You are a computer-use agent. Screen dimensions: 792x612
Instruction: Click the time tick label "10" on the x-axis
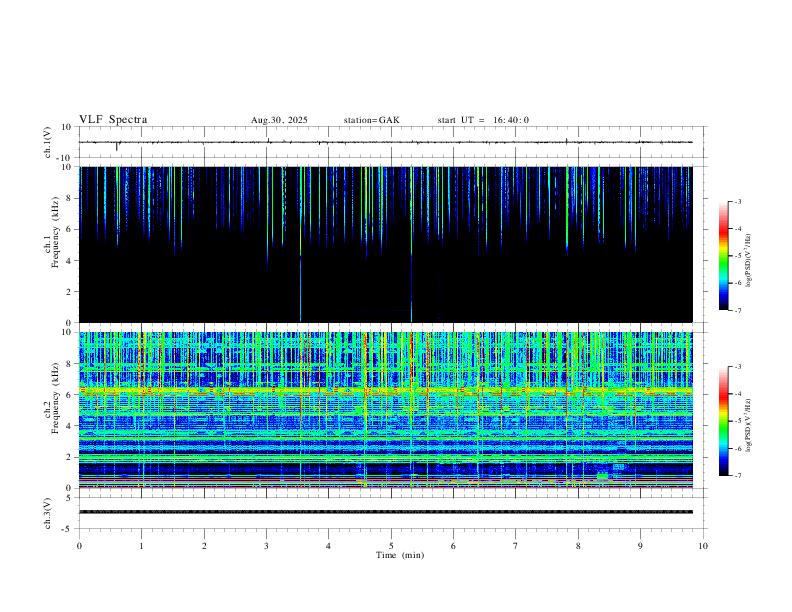coord(703,546)
